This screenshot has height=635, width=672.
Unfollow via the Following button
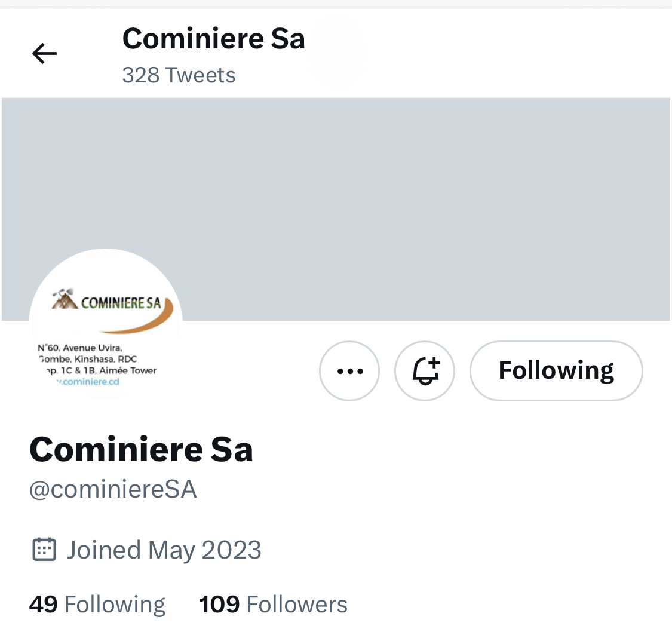click(x=556, y=370)
